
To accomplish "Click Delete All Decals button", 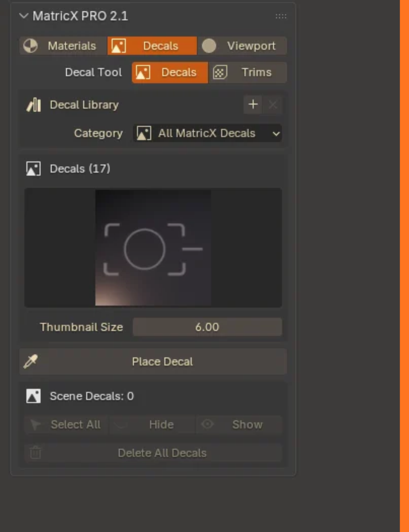I will (153, 453).
